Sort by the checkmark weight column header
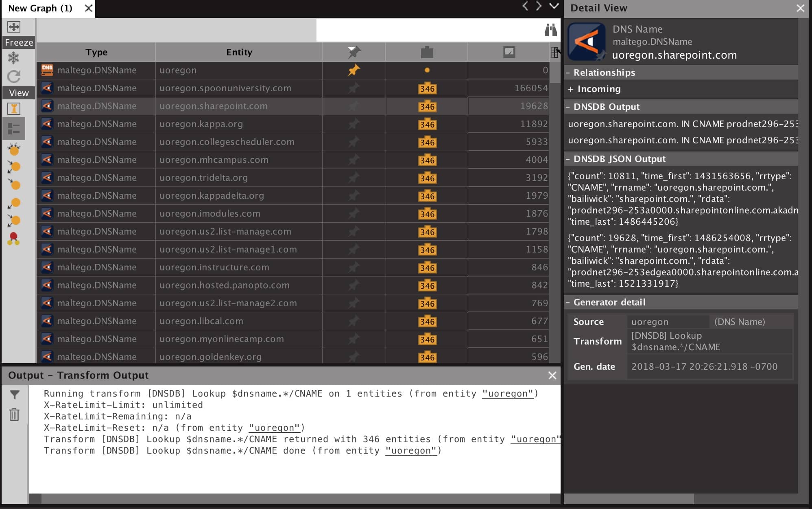 pos(509,52)
